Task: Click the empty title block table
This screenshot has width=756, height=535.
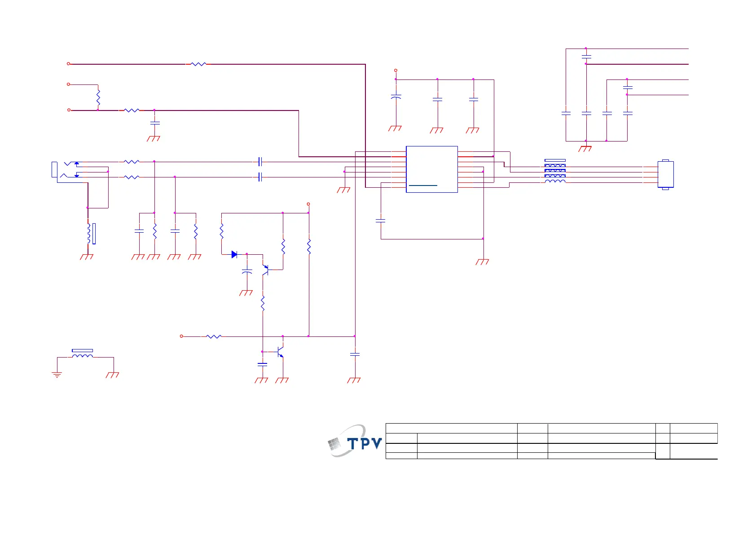Action: [x=552, y=441]
